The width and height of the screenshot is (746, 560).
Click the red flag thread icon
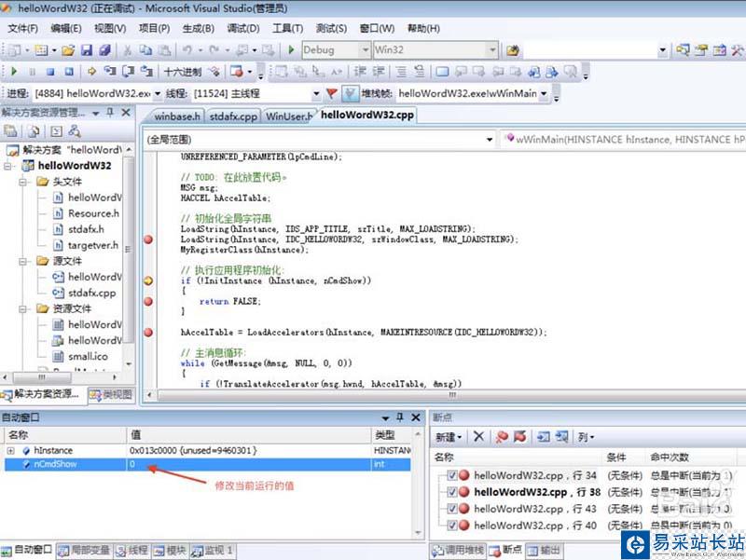click(x=331, y=94)
